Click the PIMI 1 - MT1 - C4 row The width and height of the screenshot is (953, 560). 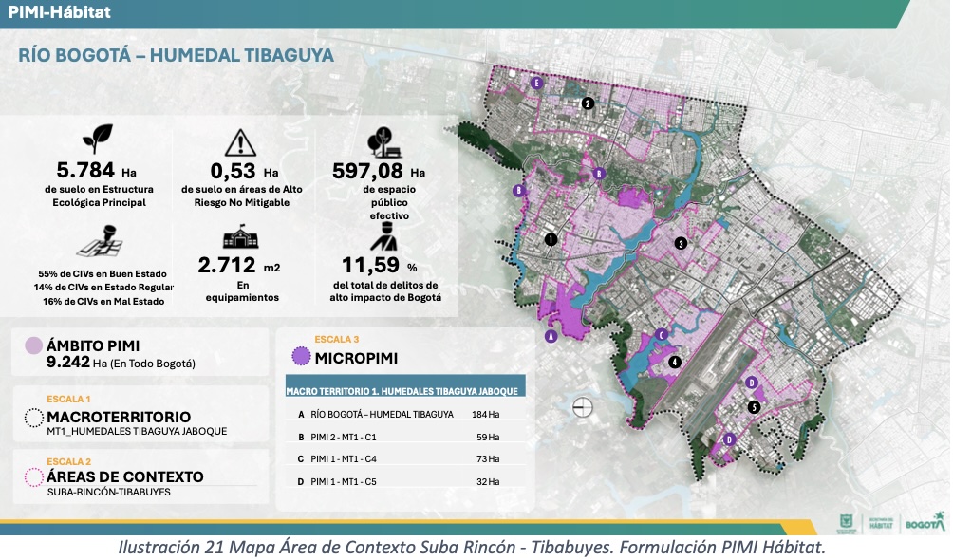(x=399, y=458)
